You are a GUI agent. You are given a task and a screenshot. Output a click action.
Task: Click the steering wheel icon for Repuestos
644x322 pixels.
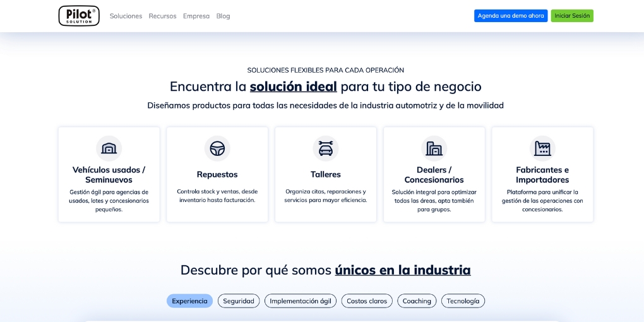(217, 148)
